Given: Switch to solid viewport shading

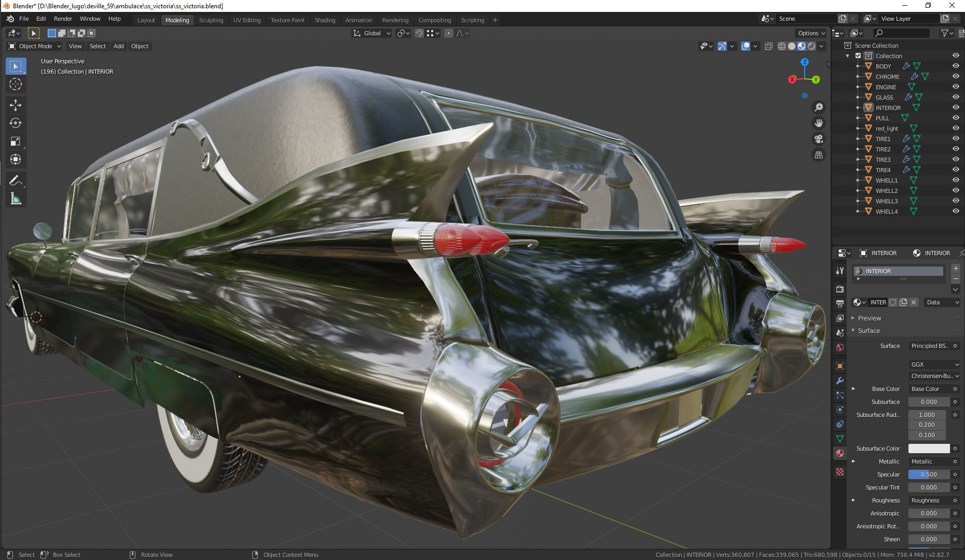Looking at the screenshot, I should (792, 46).
